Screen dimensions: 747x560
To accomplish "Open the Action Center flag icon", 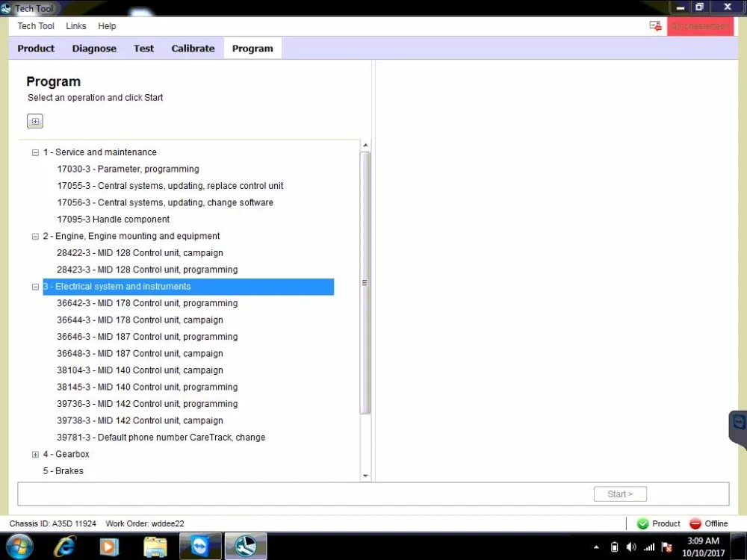I will (x=667, y=547).
